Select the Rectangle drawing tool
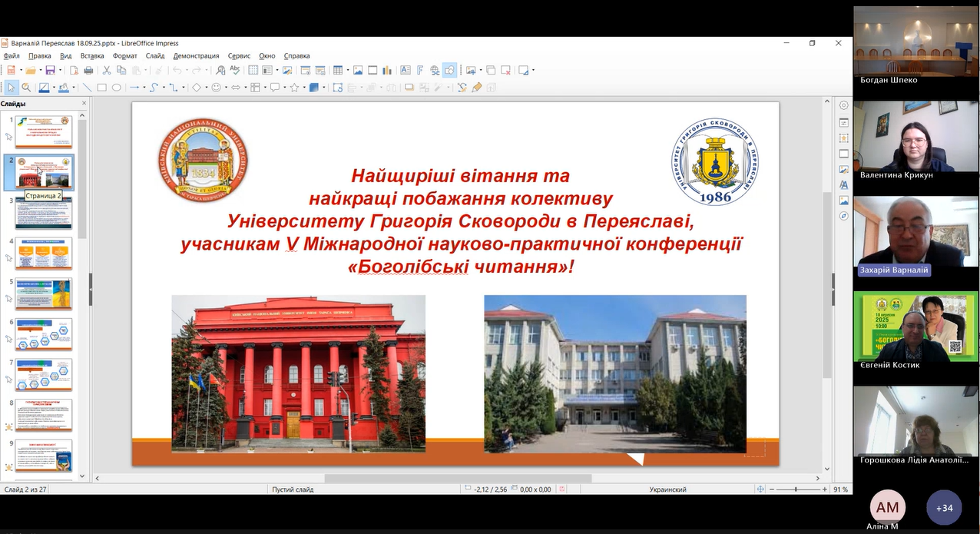Image resolution: width=980 pixels, height=534 pixels. (101, 88)
